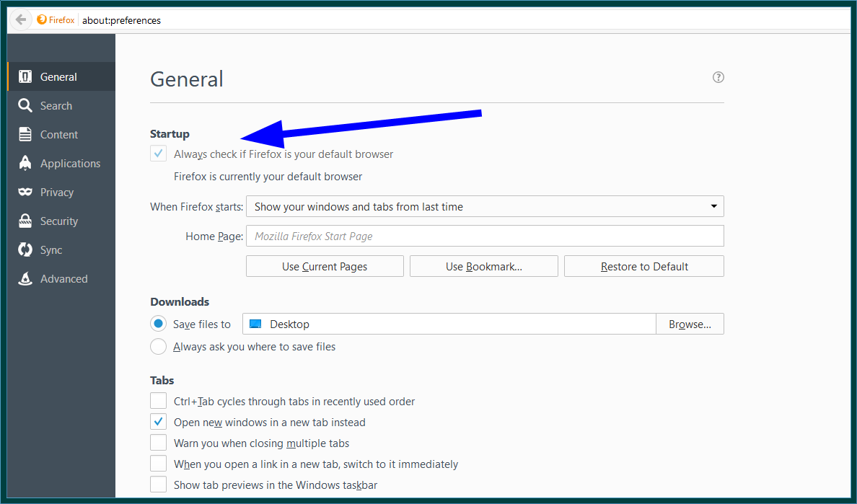Click the Home Page input field

point(485,236)
